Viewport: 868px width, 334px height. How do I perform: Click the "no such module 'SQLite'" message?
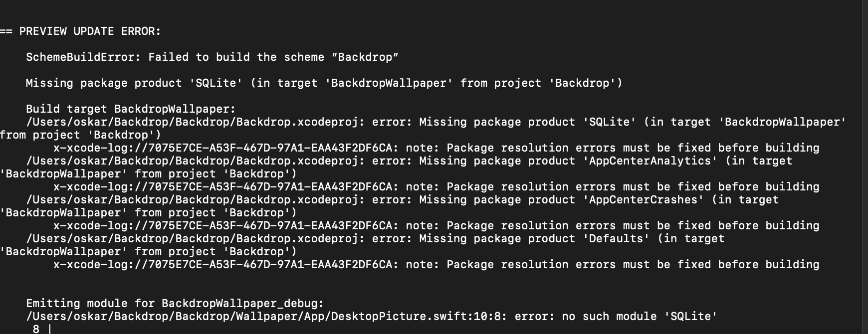640,317
